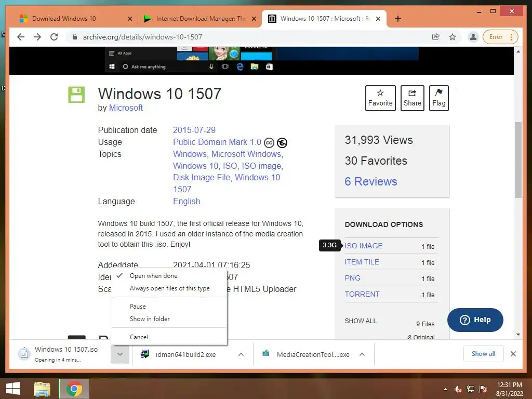Show hidden system tray icons
The image size is (532, 399).
pyautogui.click(x=445, y=389)
